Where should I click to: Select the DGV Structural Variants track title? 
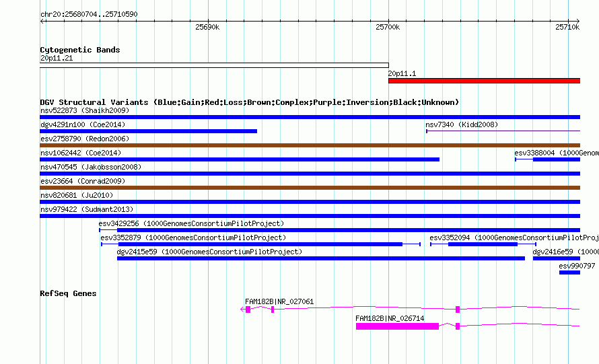[x=250, y=102]
